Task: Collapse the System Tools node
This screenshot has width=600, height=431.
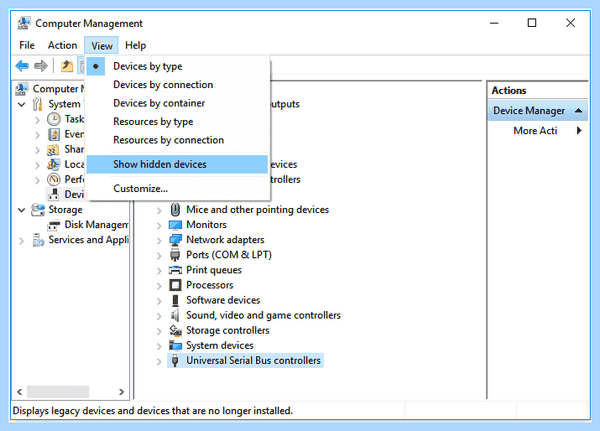Action: [x=21, y=104]
